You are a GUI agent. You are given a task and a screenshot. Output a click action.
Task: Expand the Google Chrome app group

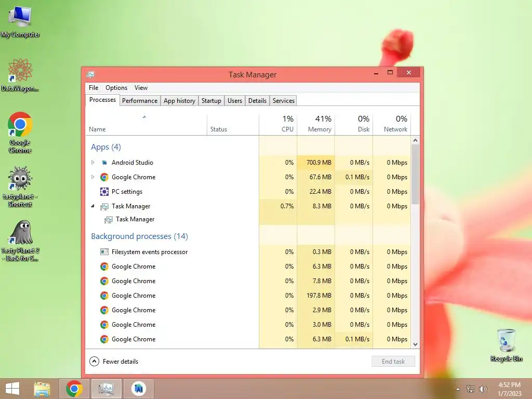pos(92,177)
